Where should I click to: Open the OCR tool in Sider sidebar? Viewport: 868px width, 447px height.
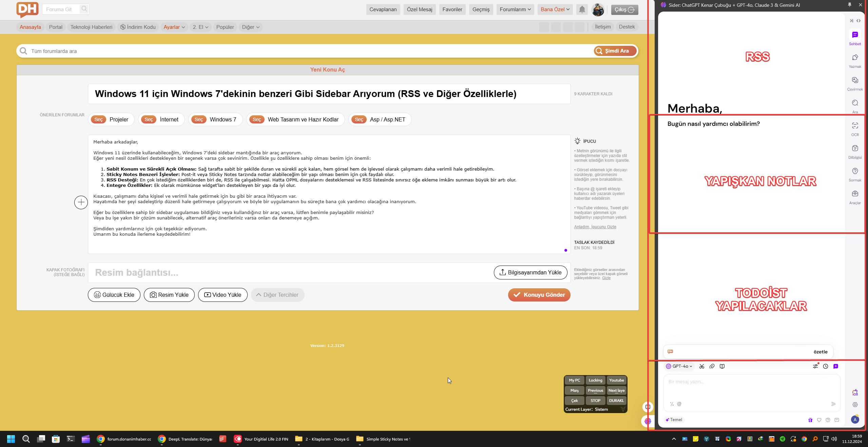855,126
